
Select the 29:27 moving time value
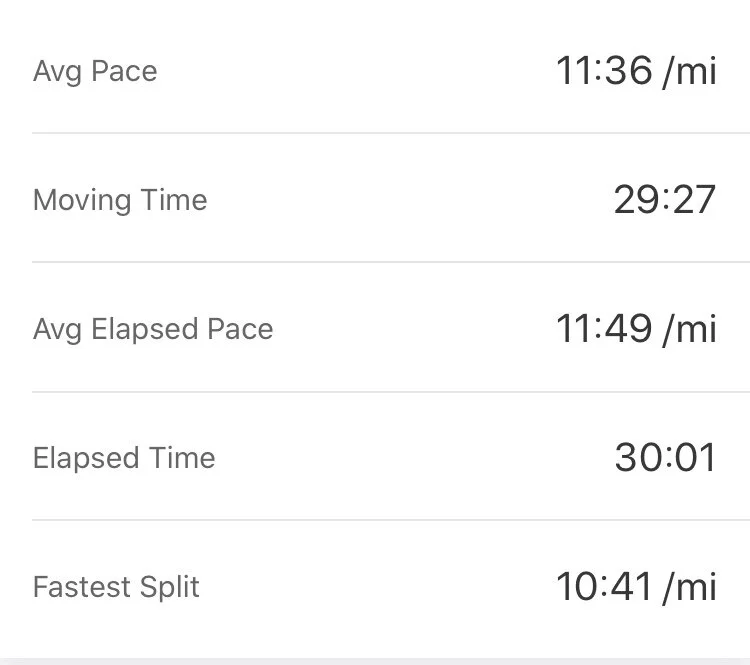click(x=665, y=200)
